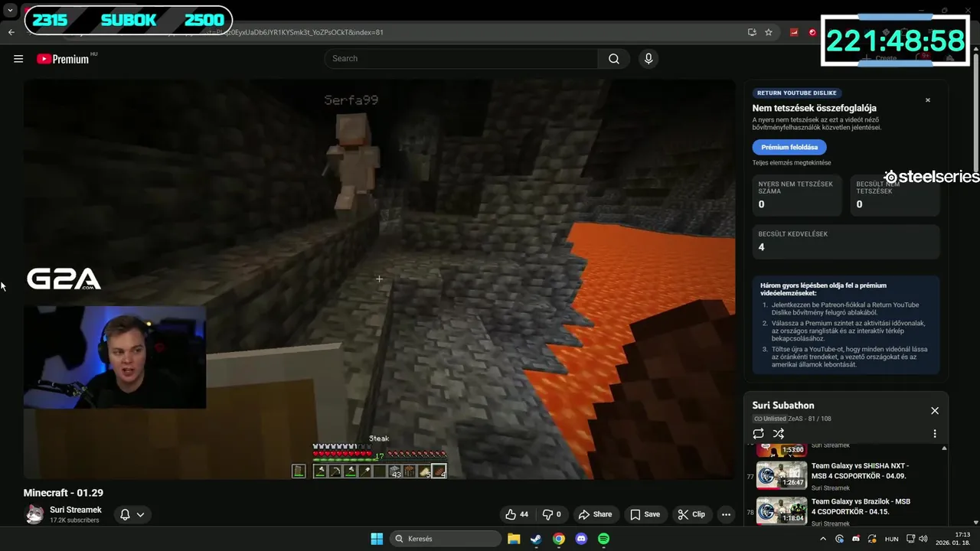980x551 pixels.
Task: Show hidden system tray icons chevron
Action: 823,539
